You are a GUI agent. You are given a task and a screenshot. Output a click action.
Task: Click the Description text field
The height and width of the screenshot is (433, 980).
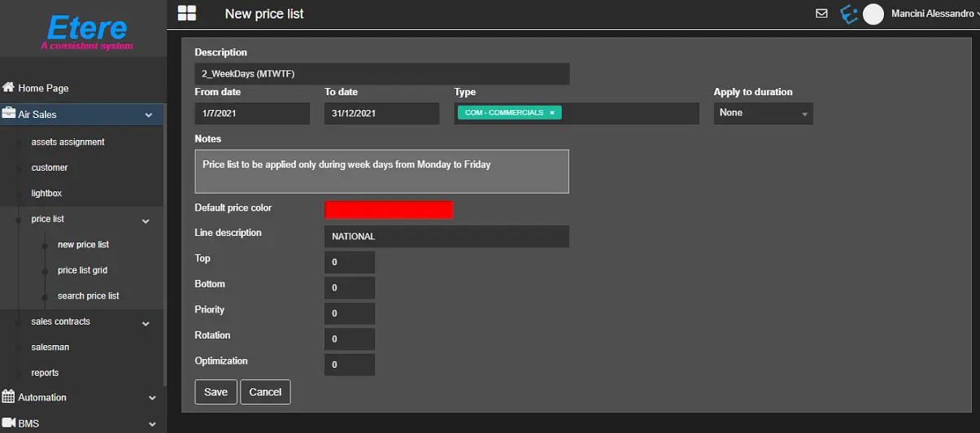pos(381,74)
